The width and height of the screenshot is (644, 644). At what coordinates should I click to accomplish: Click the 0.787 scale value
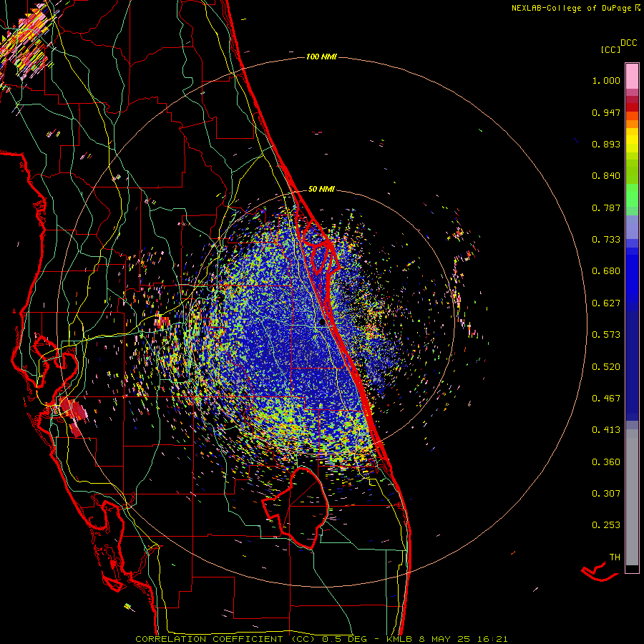click(x=606, y=208)
